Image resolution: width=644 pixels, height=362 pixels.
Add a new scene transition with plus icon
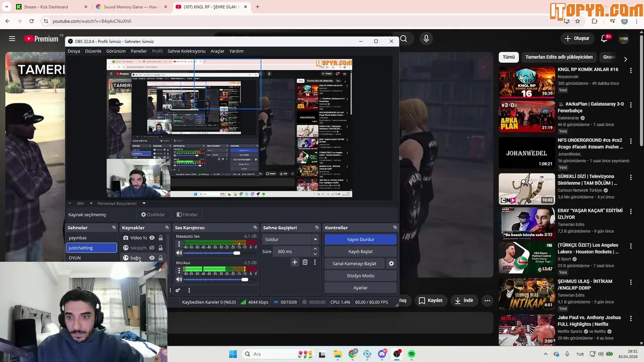click(x=295, y=262)
